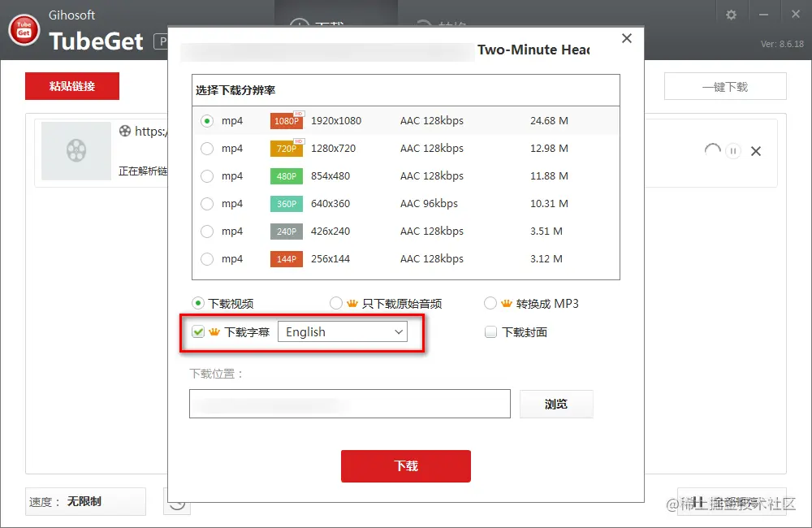This screenshot has width=812, height=528.
Task: Click the 24.68 M file size
Action: click(549, 121)
